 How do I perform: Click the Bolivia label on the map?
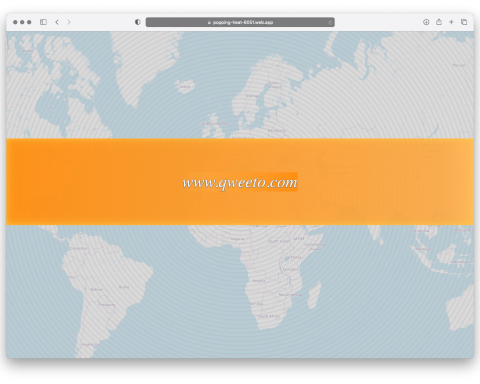click(x=97, y=289)
